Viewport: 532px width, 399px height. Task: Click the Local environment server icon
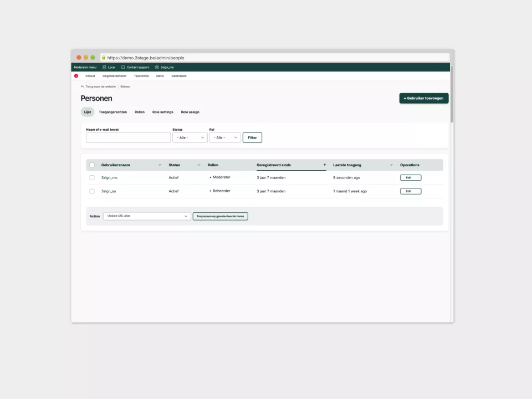click(104, 67)
